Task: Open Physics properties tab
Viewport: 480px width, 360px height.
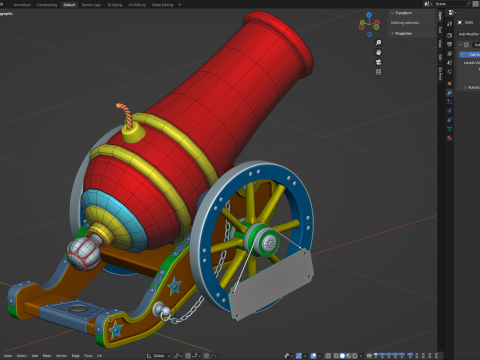Action: click(449, 111)
